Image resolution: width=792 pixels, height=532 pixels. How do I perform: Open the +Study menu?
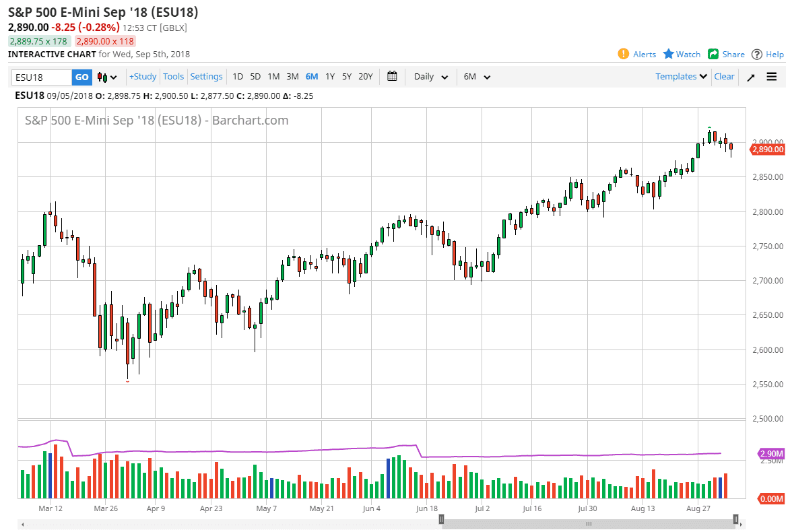tap(143, 76)
